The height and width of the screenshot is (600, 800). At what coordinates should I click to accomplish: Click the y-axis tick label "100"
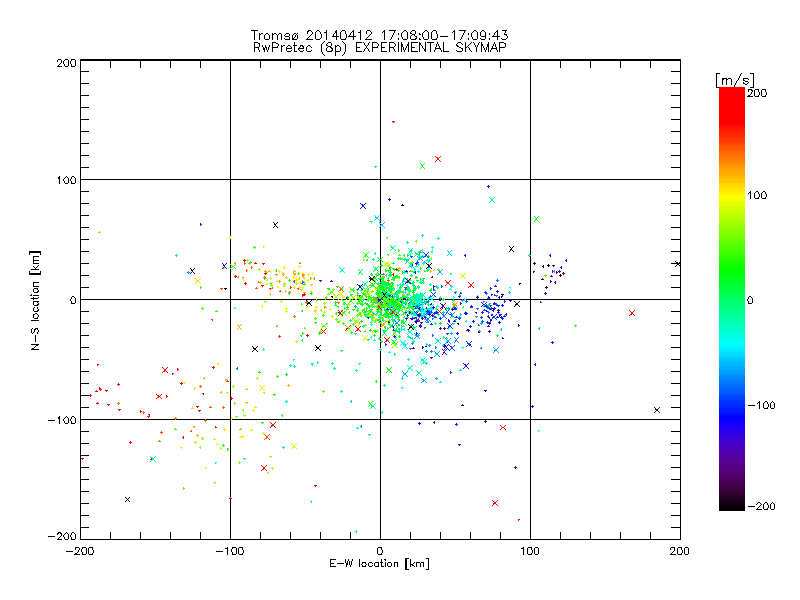coord(66,180)
